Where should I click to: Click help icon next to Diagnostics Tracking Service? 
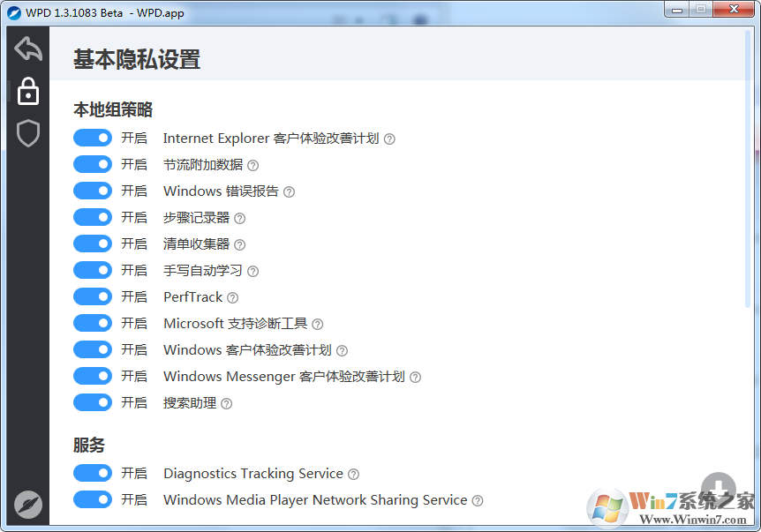[354, 475]
